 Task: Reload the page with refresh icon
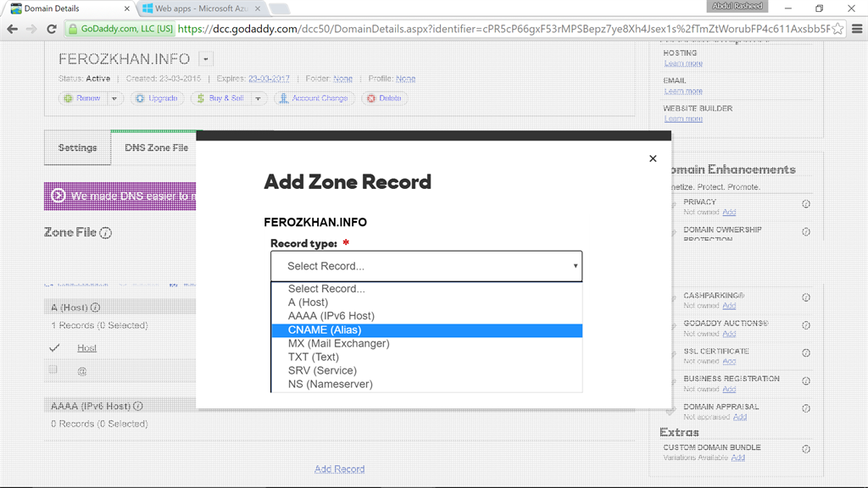click(52, 29)
